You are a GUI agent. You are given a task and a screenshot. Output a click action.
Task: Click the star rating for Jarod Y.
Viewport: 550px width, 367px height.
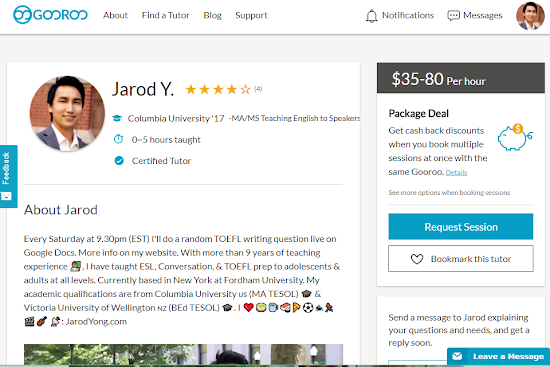coord(218,89)
